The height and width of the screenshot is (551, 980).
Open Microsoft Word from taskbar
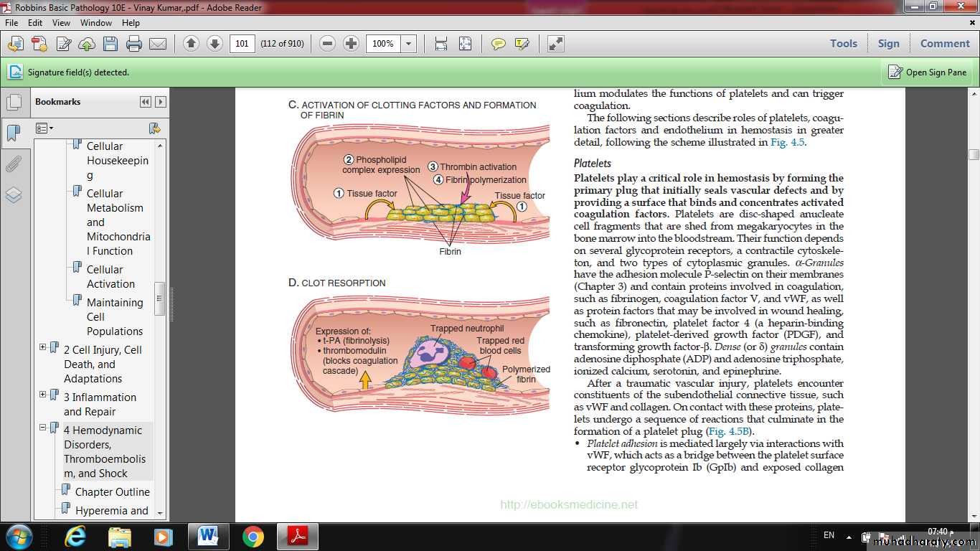(207, 535)
